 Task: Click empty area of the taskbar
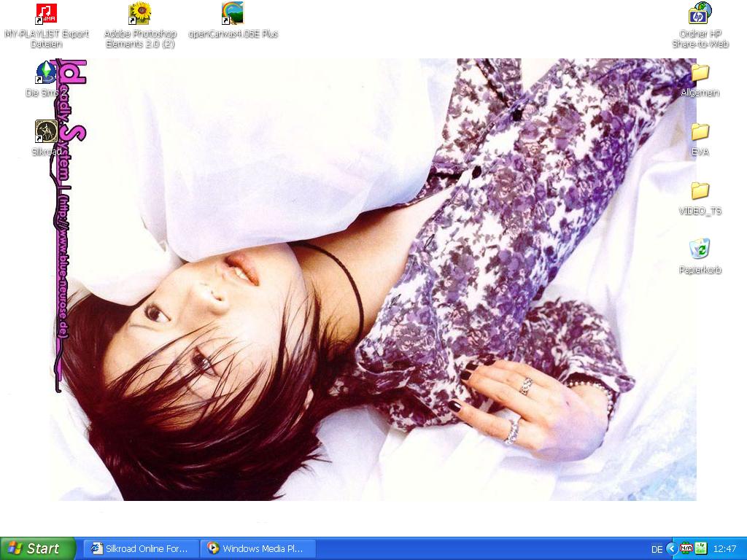coord(474,548)
